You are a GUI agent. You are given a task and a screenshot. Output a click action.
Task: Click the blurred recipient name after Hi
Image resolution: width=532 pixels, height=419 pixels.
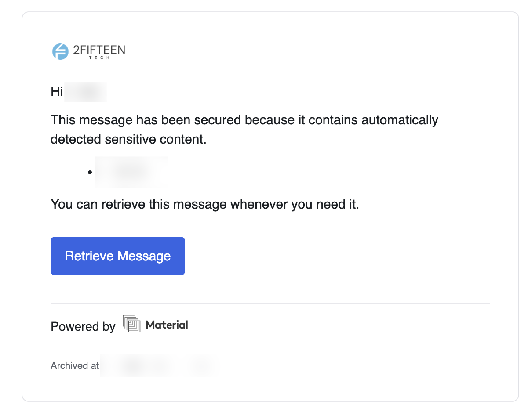pyautogui.click(x=85, y=92)
